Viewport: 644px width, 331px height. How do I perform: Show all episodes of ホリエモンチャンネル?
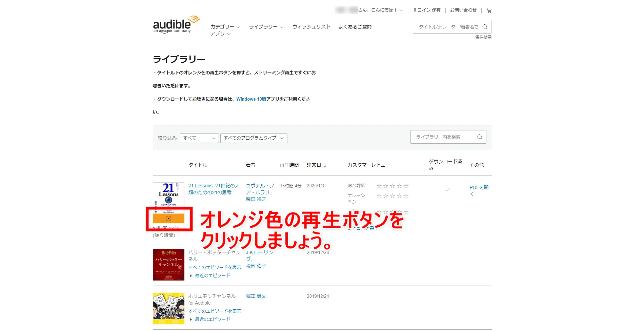[215, 311]
